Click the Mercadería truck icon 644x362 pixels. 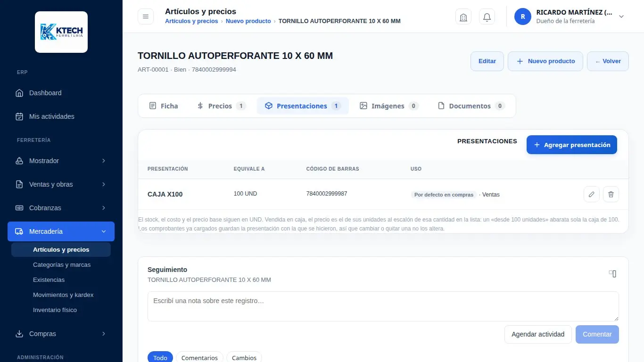[x=19, y=231]
